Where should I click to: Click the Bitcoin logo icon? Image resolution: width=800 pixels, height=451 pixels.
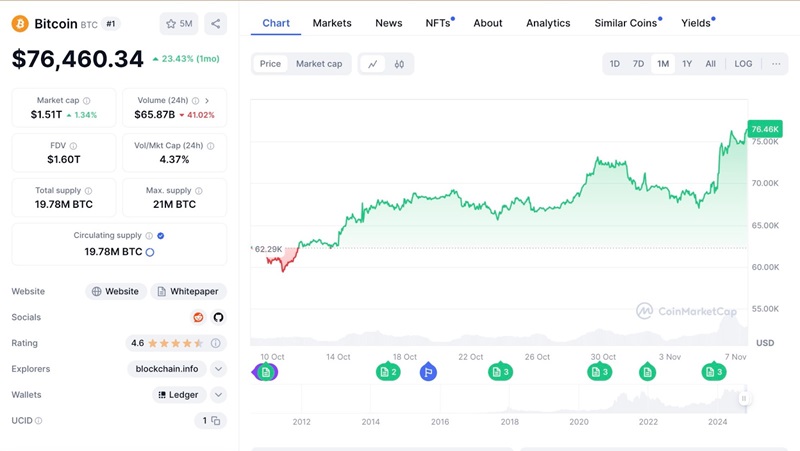click(20, 23)
